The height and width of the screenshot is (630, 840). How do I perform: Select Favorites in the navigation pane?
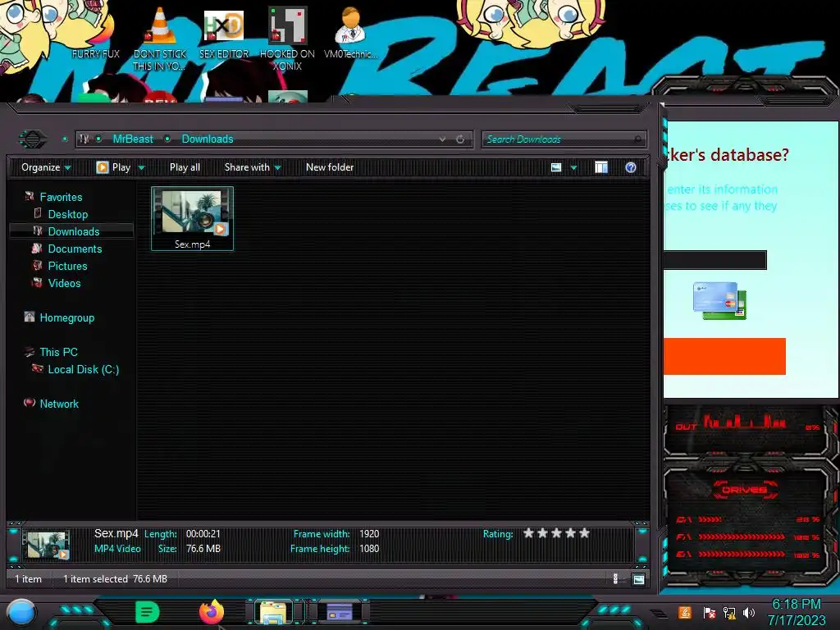[x=61, y=197]
